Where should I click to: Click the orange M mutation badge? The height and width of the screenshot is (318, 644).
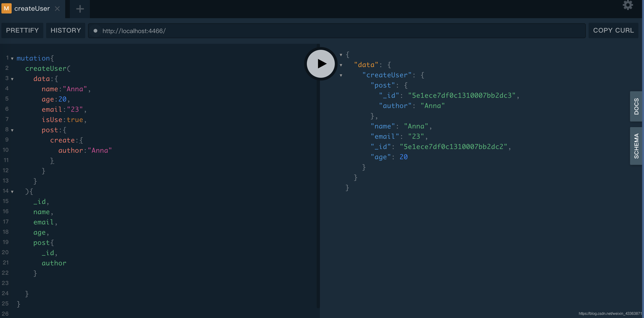tap(7, 9)
